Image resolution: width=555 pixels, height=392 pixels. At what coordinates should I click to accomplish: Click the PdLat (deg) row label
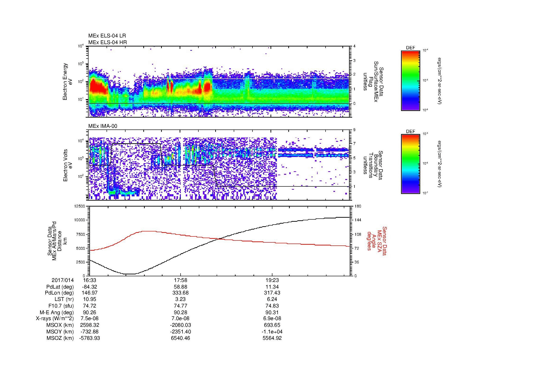[60, 287]
